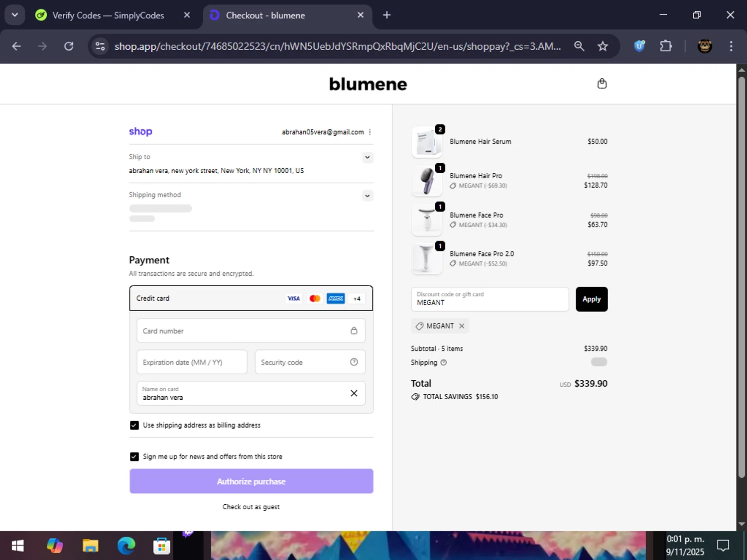Click the Amex card logo
747x560 pixels.
pos(336,298)
